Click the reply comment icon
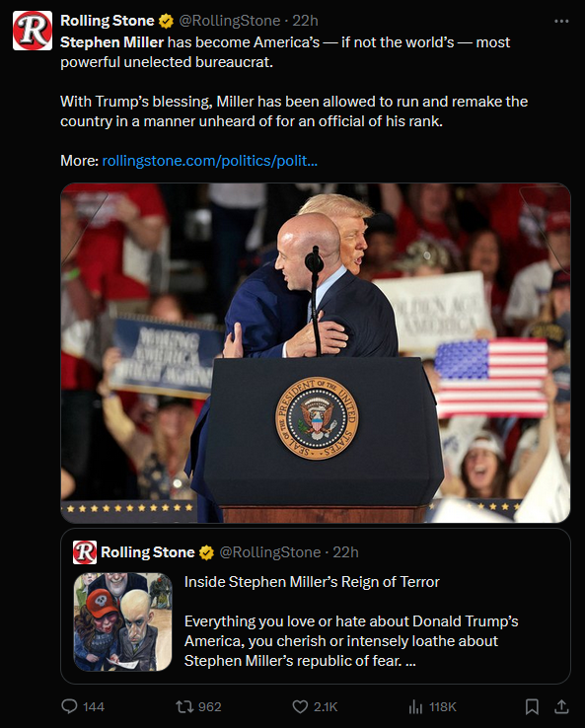Screen dimensions: 585x728 pyautogui.click(x=69, y=706)
